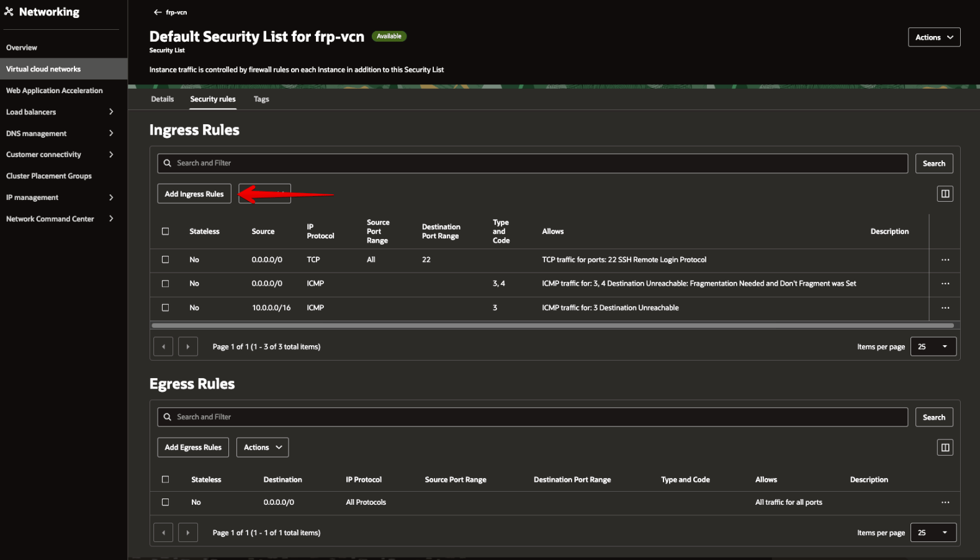Open row menu for 10.0.0.0/16 ICMP rule
Image resolution: width=980 pixels, height=560 pixels.
pos(945,308)
